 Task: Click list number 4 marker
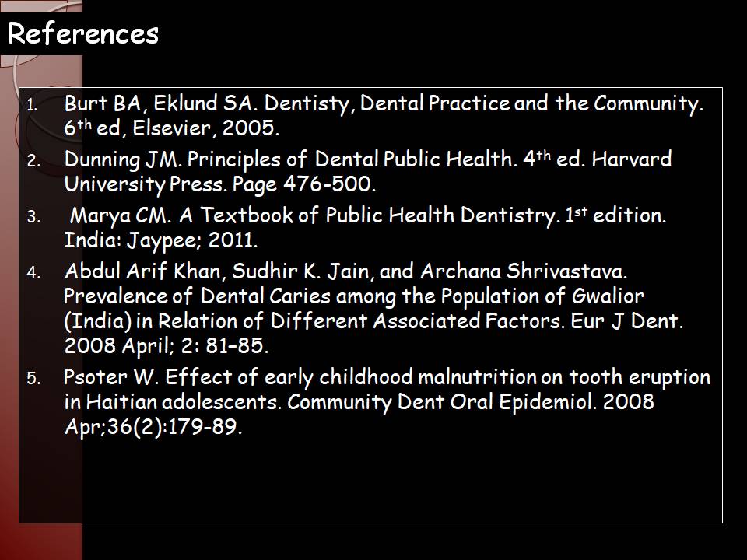click(32, 274)
